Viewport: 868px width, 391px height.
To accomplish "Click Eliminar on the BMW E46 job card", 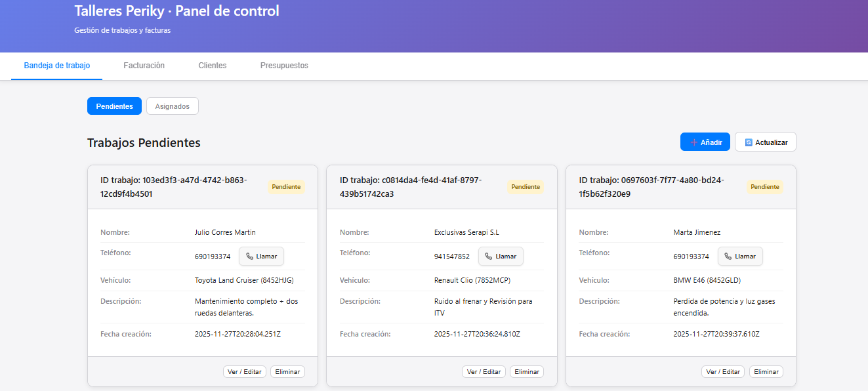I will (x=766, y=371).
